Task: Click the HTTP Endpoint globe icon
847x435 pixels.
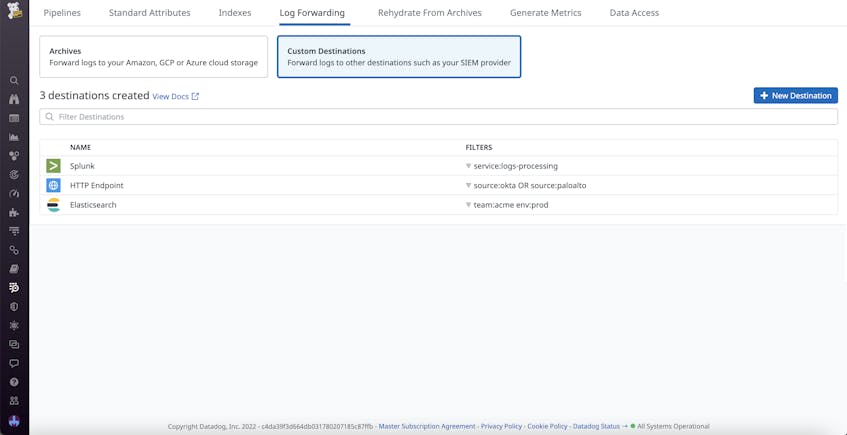Action: (x=54, y=185)
